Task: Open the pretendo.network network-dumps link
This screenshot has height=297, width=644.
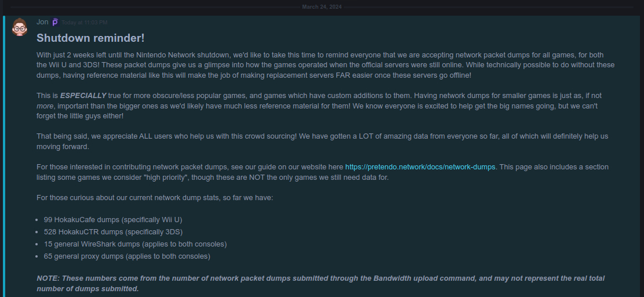Action: click(x=420, y=167)
